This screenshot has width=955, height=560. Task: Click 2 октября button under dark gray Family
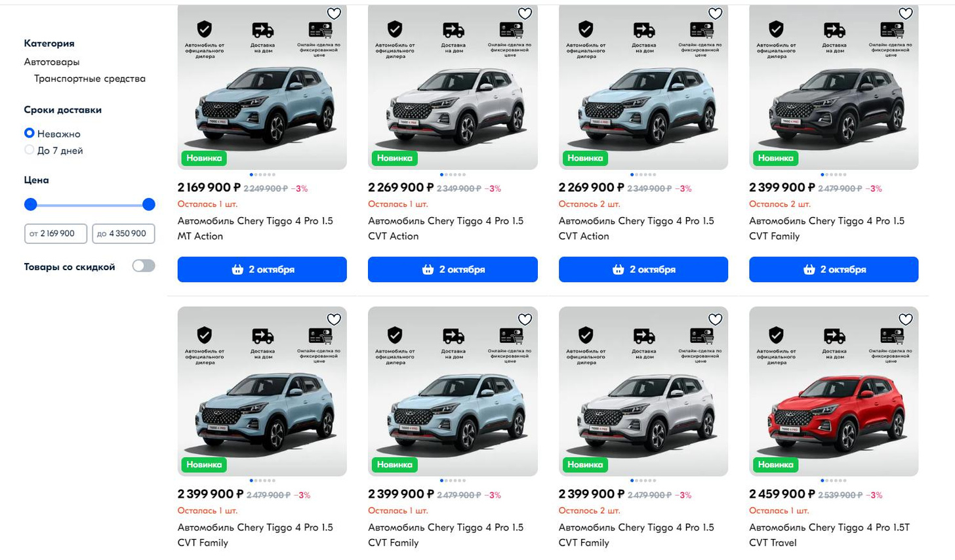[x=834, y=270]
